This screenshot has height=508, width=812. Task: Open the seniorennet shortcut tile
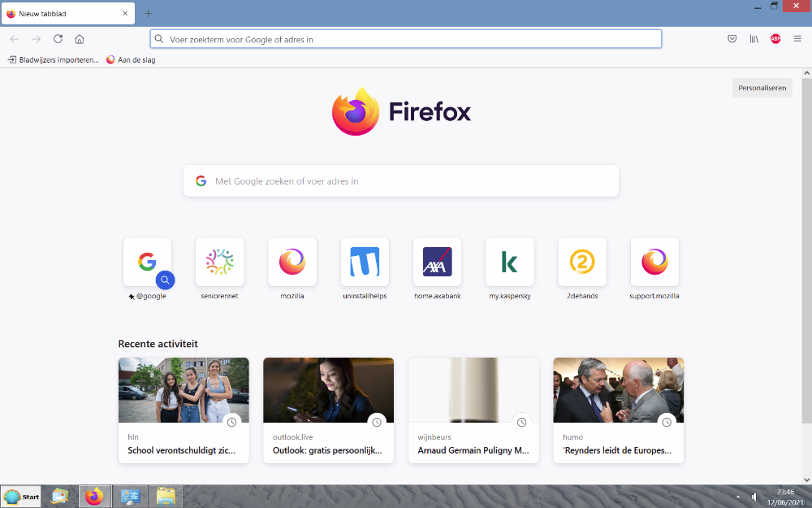coord(219,262)
